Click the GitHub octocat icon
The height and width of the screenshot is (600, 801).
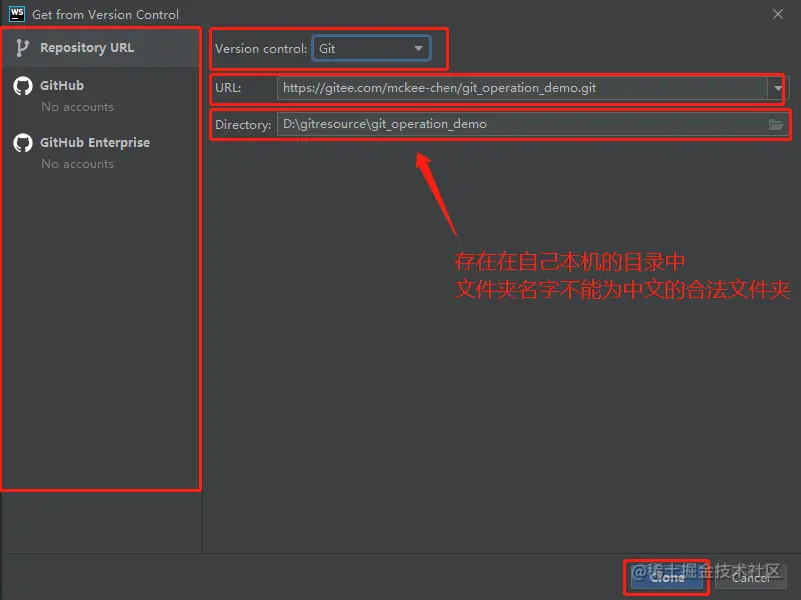22,86
